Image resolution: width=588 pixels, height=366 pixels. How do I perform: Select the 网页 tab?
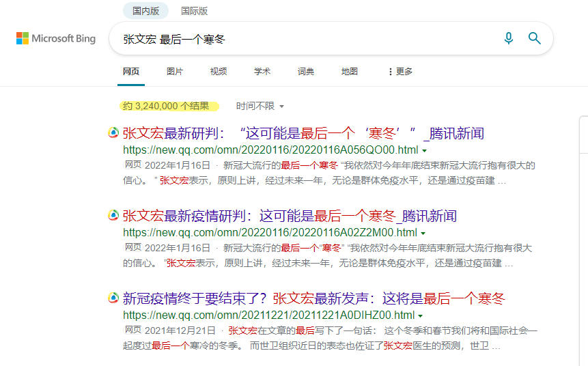pyautogui.click(x=131, y=71)
